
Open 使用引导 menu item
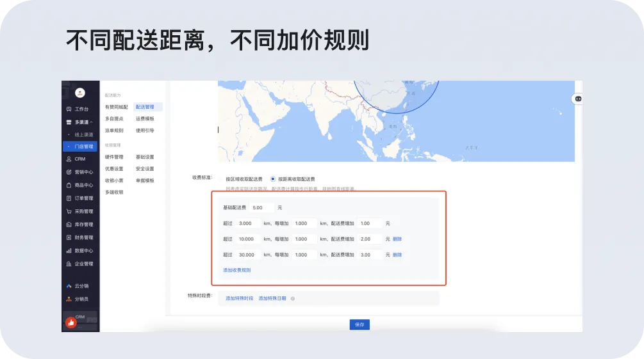pos(145,131)
